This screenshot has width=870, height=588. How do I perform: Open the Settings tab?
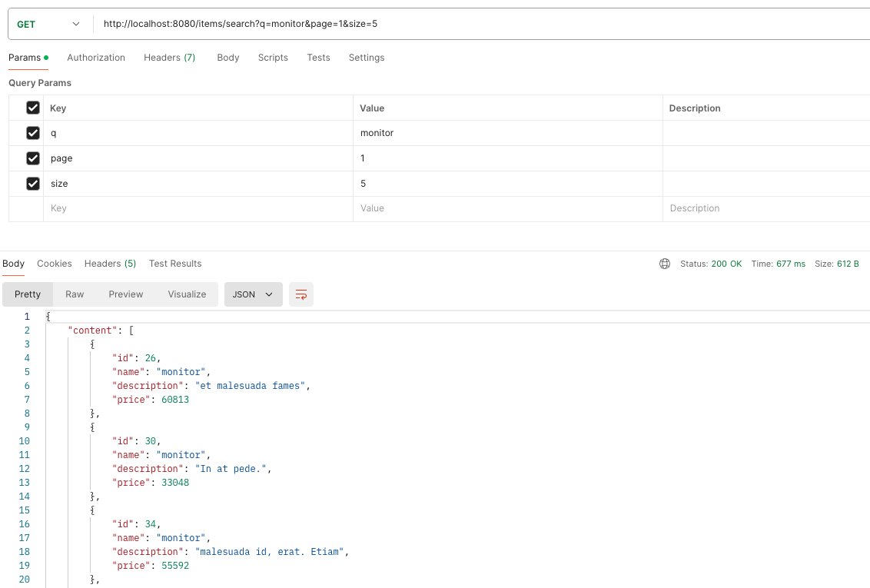tap(366, 58)
